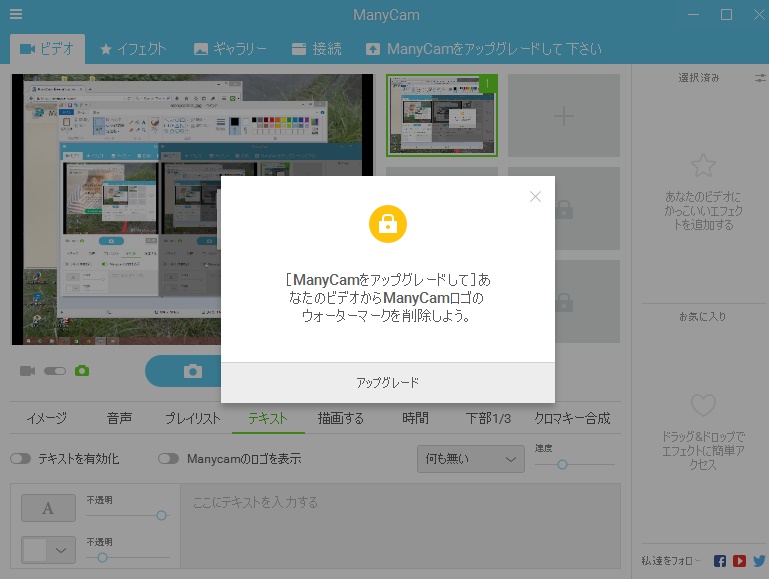Select the 音声 tab

(119, 418)
